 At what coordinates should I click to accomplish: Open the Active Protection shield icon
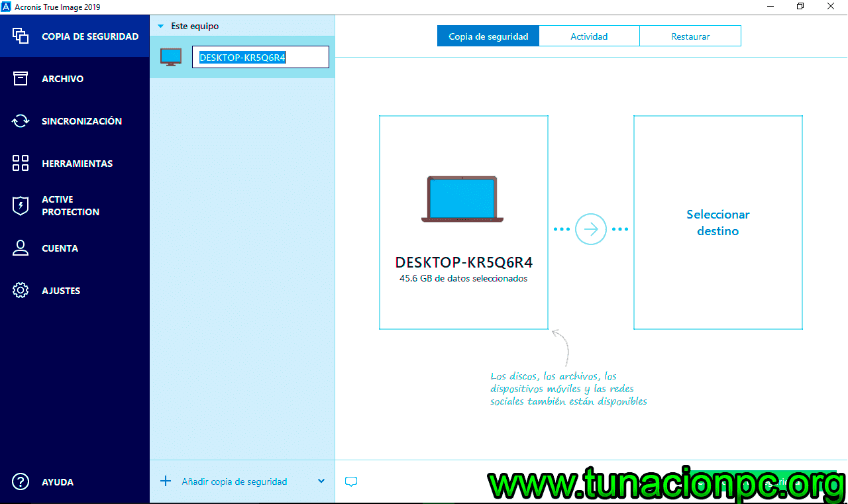pos(21,205)
